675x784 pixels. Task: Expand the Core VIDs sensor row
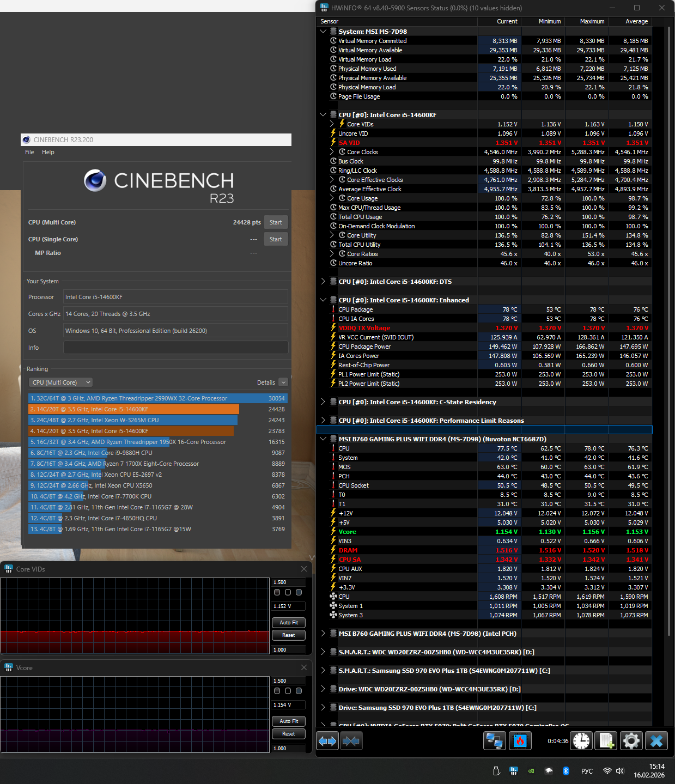click(332, 124)
